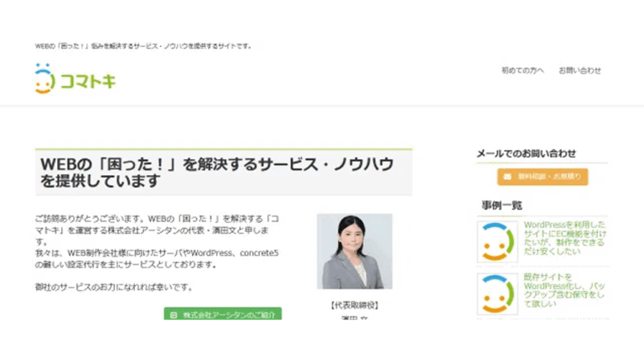Click the small icon on the green company button
The width and height of the screenshot is (644, 362).
pyautogui.click(x=174, y=315)
